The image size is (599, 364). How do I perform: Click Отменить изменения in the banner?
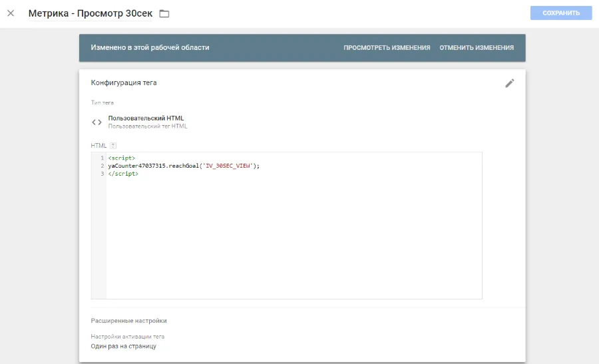pyautogui.click(x=477, y=48)
